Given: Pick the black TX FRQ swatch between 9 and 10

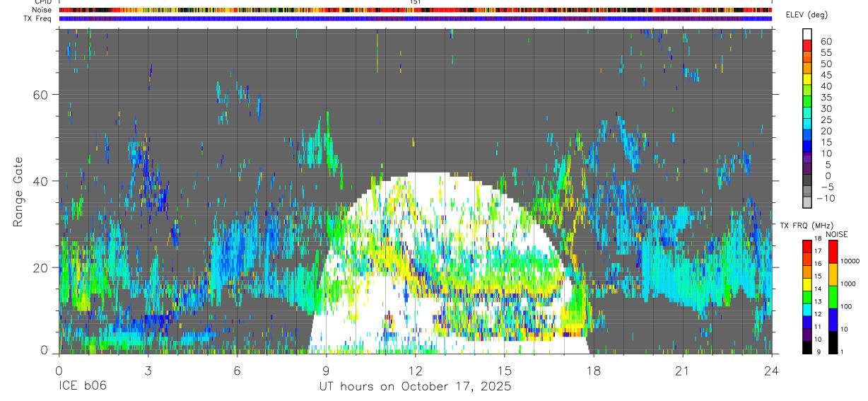Looking at the screenshot, I should [x=807, y=347].
